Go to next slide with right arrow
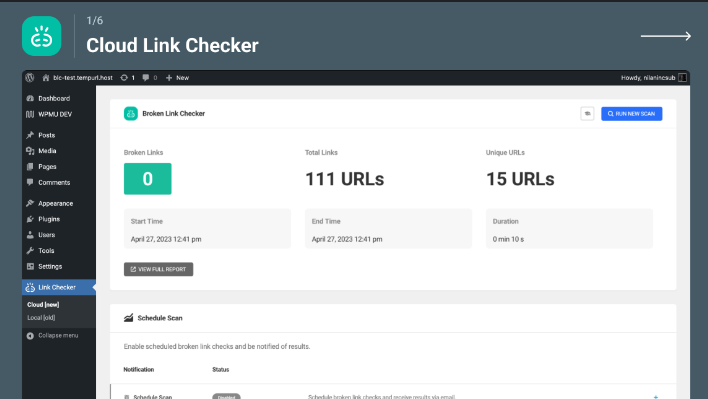 coord(666,36)
